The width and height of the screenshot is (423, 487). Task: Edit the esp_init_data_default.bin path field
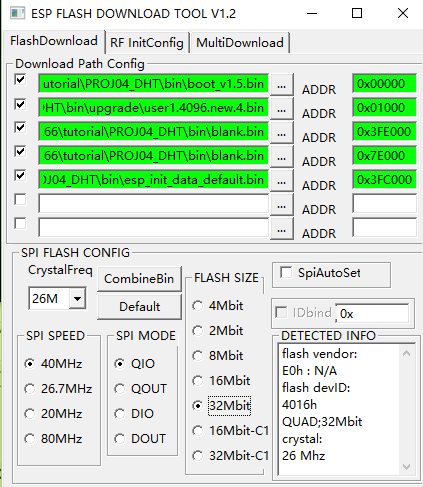click(153, 179)
